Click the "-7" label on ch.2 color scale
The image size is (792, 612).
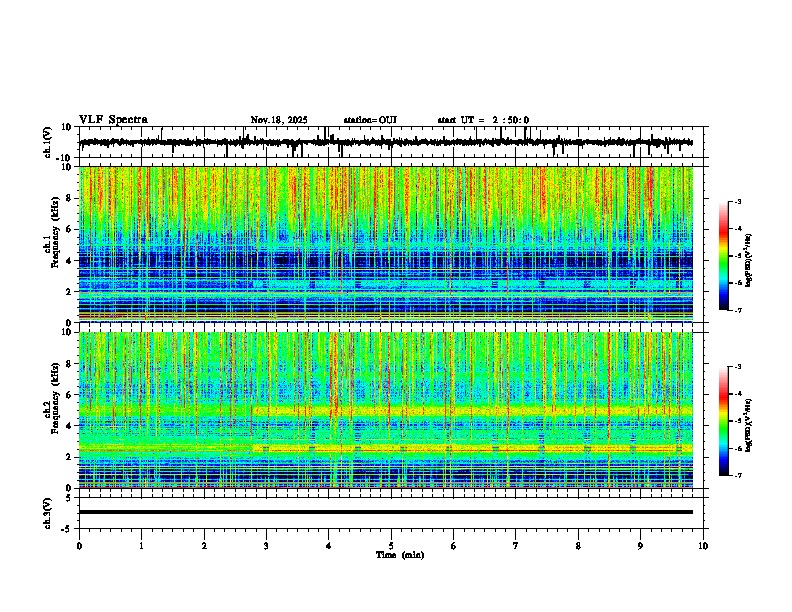737,475
